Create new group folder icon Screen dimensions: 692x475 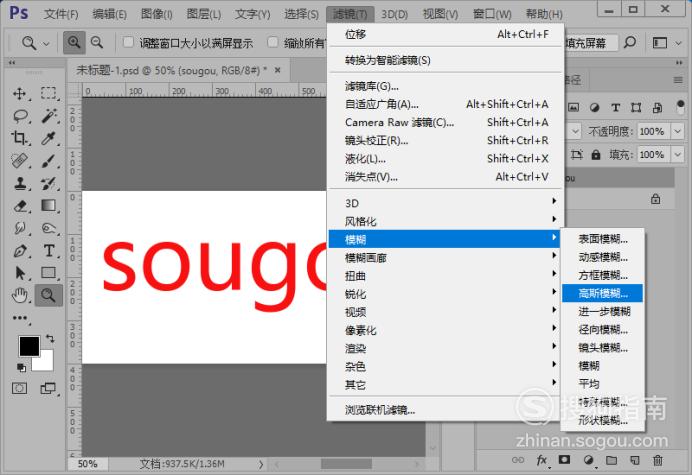coord(611,460)
